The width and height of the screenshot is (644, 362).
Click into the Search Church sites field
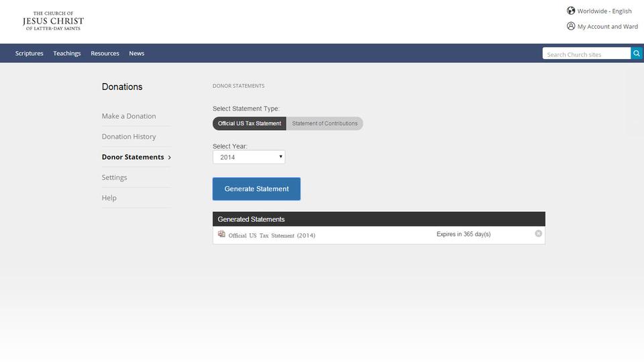pos(586,54)
